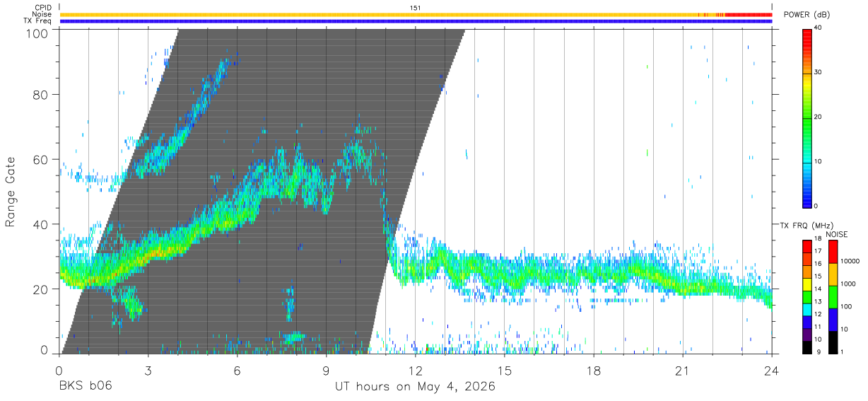Click the POWER (dB) legend title
The height and width of the screenshot is (401, 868).
pyautogui.click(x=807, y=15)
